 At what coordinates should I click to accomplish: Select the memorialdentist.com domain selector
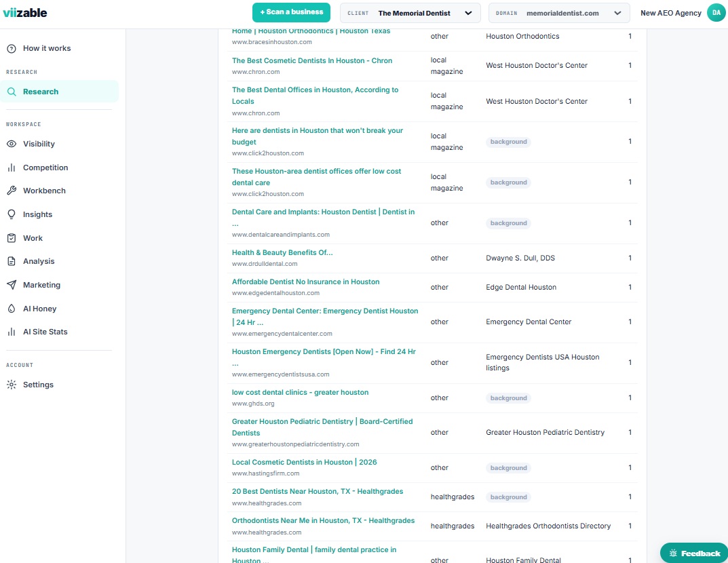[x=559, y=13]
